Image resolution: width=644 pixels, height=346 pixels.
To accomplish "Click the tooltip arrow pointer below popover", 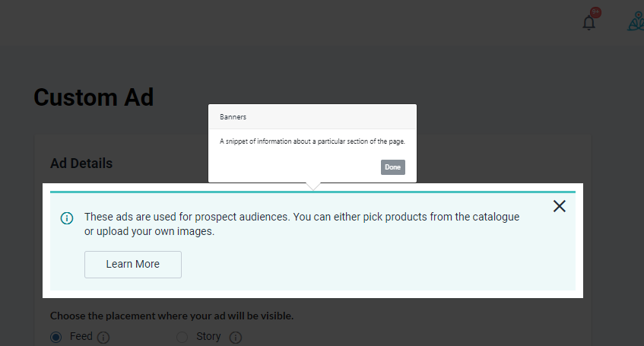I will 313,186.
